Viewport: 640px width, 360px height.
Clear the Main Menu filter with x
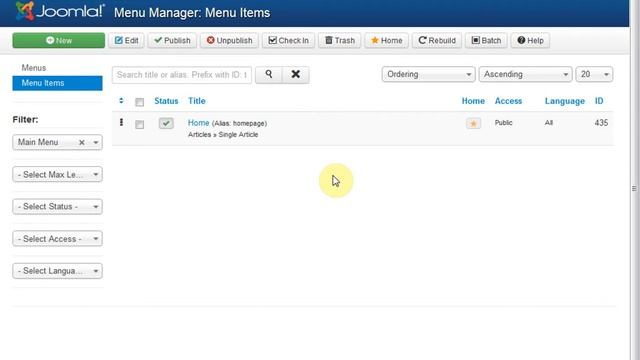pos(82,142)
